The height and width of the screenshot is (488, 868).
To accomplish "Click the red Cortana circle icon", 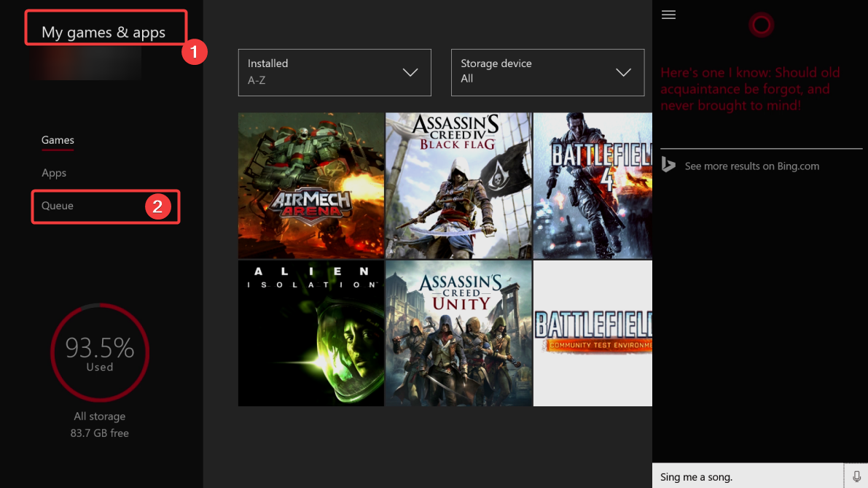I will 761,24.
